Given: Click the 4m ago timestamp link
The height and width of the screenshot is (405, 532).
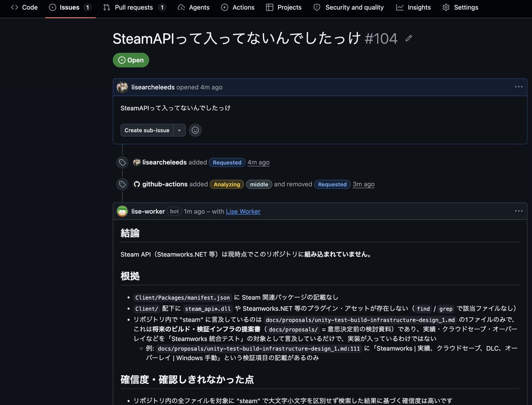Looking at the screenshot, I should click(258, 162).
